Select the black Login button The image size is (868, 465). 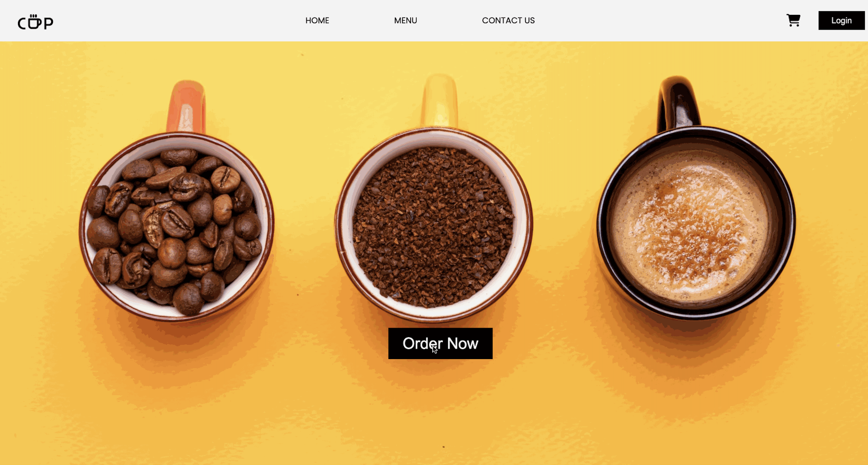(841, 21)
